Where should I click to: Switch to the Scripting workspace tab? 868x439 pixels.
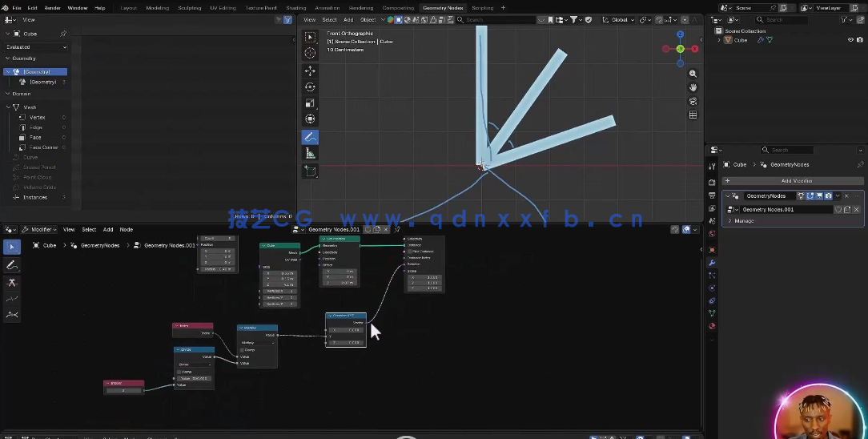[x=482, y=8]
